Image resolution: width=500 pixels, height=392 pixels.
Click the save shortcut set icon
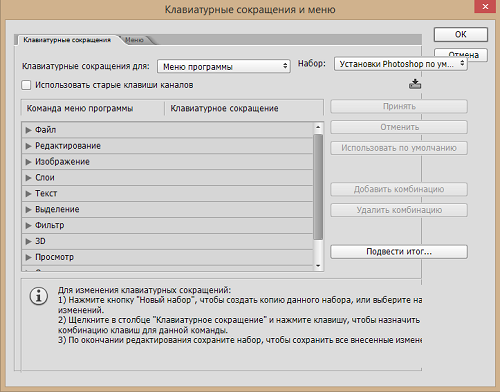[x=415, y=84]
